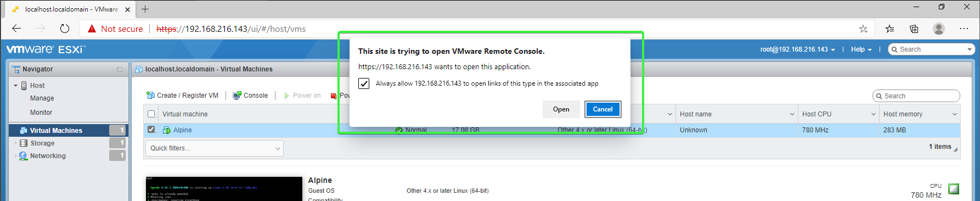The width and height of the screenshot is (980, 201).
Task: Expand root@192.168.216.143 user dropdown
Action: pyautogui.click(x=797, y=49)
